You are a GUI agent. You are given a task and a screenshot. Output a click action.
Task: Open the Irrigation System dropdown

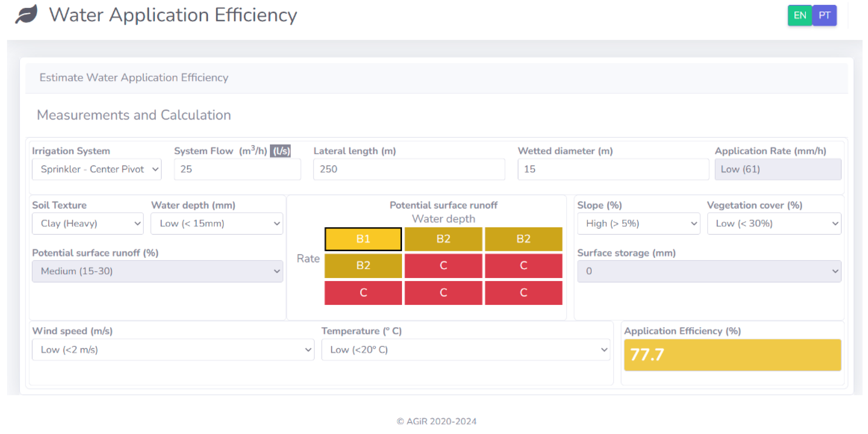pos(97,169)
